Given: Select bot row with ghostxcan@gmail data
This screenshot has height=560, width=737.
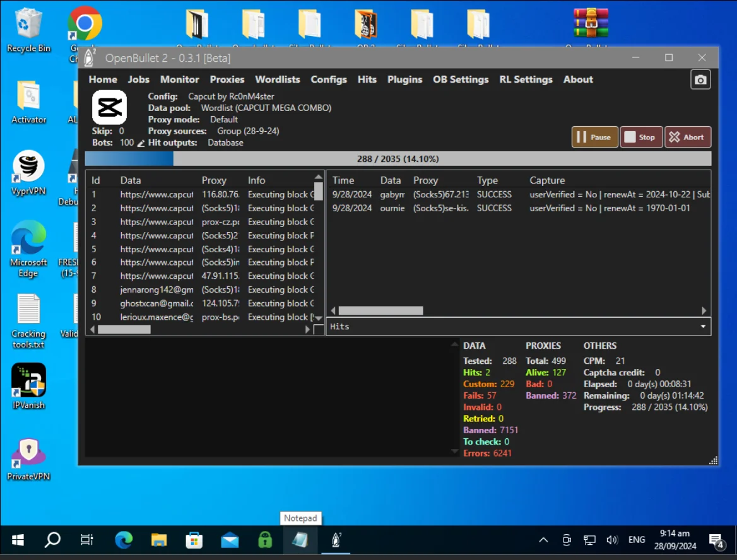Looking at the screenshot, I should point(202,303).
